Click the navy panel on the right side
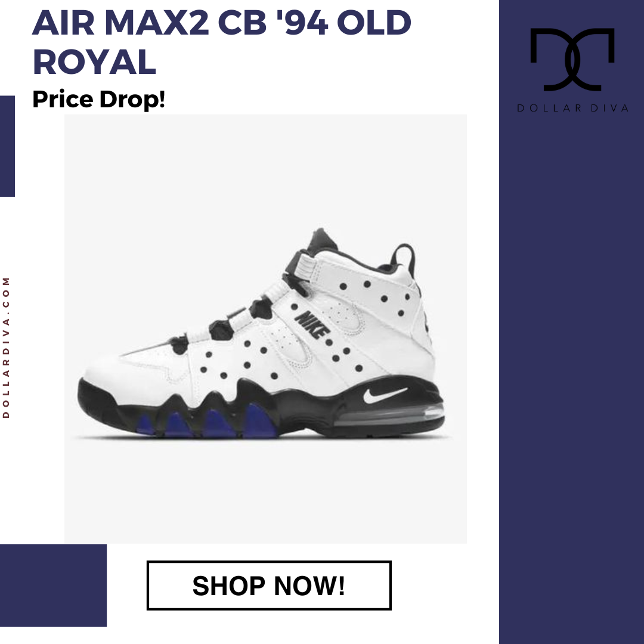The image size is (644, 644). click(571, 322)
